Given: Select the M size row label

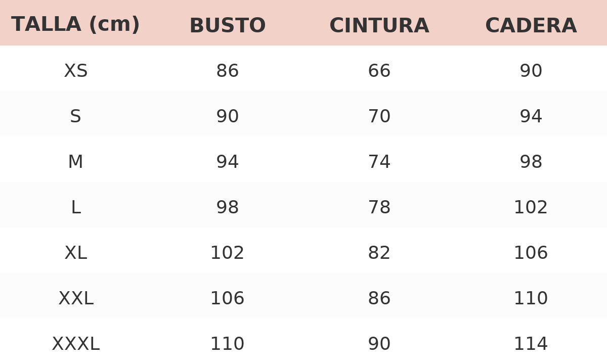Looking at the screenshot, I should (x=75, y=162).
